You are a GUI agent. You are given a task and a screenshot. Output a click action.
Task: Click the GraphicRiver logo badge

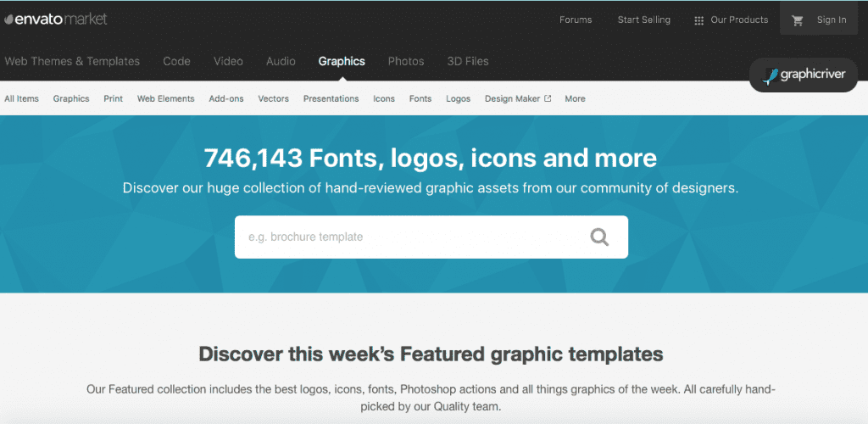pyautogui.click(x=804, y=75)
